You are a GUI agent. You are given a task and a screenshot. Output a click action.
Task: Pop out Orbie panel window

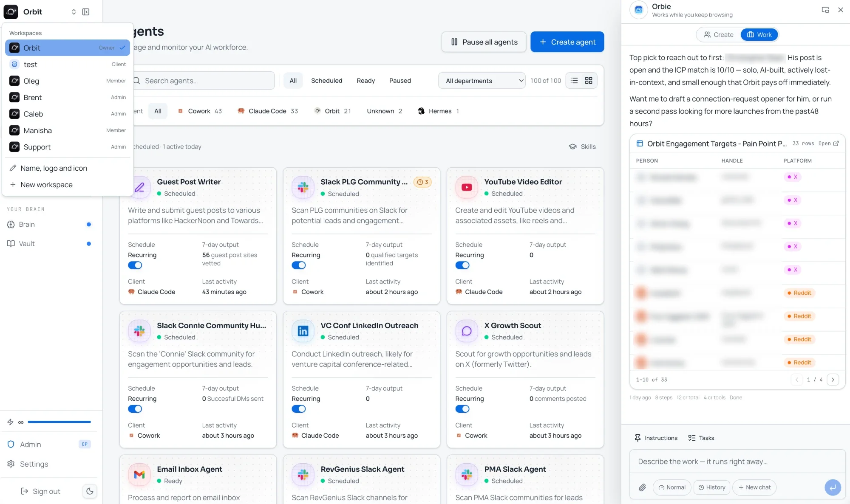click(825, 10)
